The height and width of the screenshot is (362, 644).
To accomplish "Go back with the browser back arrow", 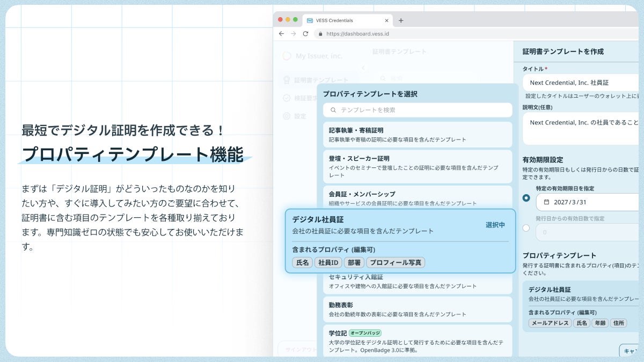I will (x=281, y=33).
